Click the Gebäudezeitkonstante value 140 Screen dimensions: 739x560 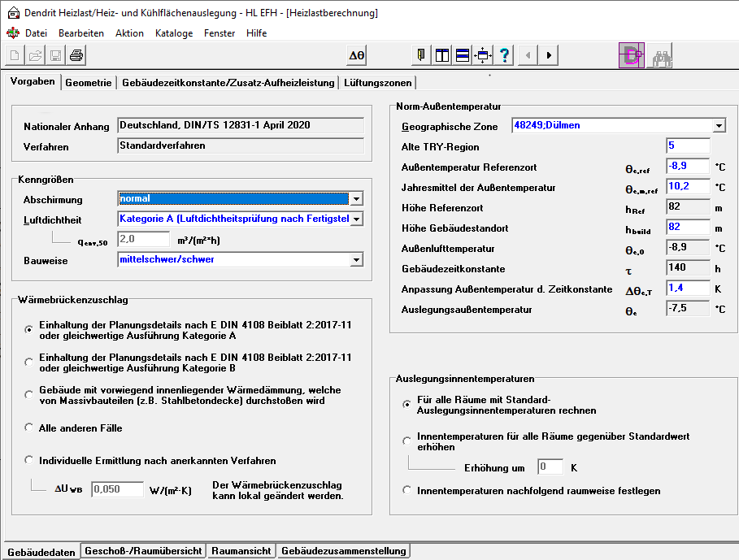click(688, 268)
